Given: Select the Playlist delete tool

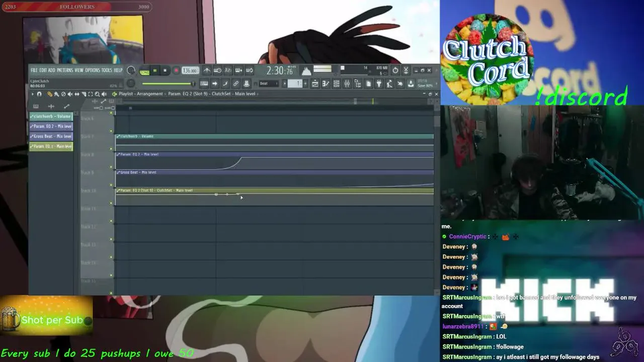Looking at the screenshot, I should click(x=63, y=94).
